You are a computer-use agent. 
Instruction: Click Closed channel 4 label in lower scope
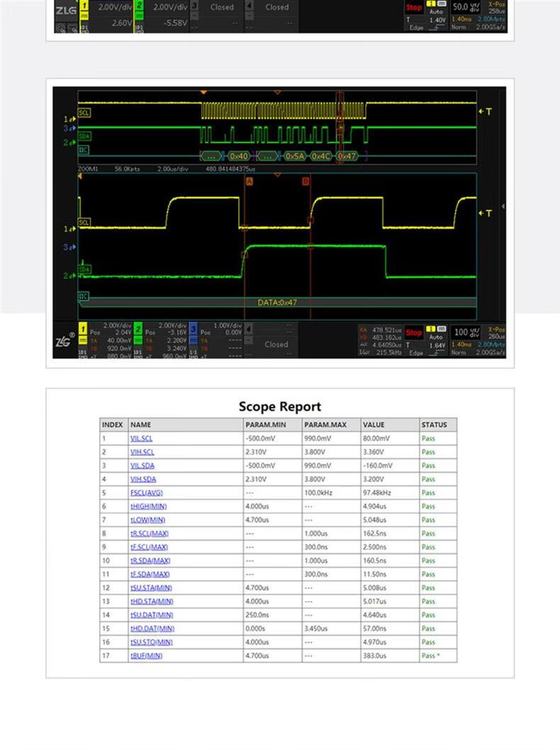pos(276,345)
